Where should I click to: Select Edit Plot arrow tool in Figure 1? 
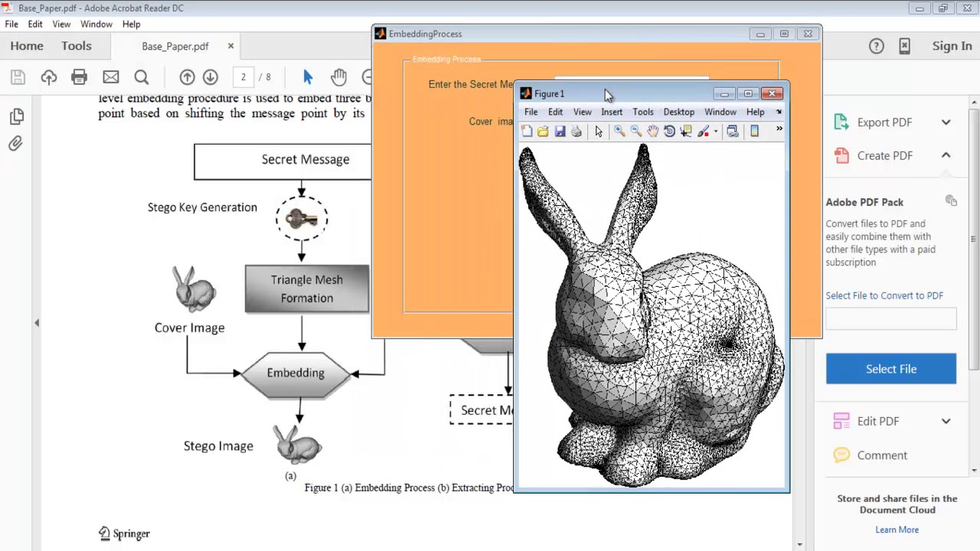pos(599,132)
